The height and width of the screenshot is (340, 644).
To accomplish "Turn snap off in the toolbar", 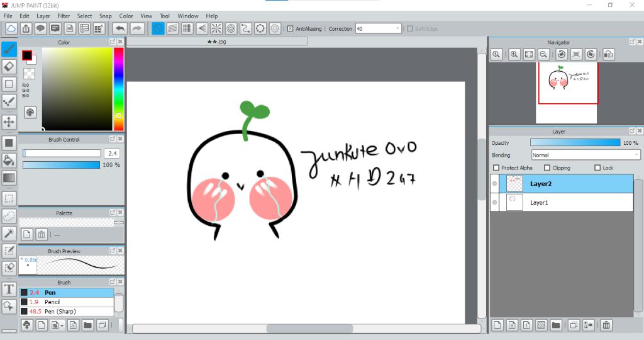I will coord(158,28).
